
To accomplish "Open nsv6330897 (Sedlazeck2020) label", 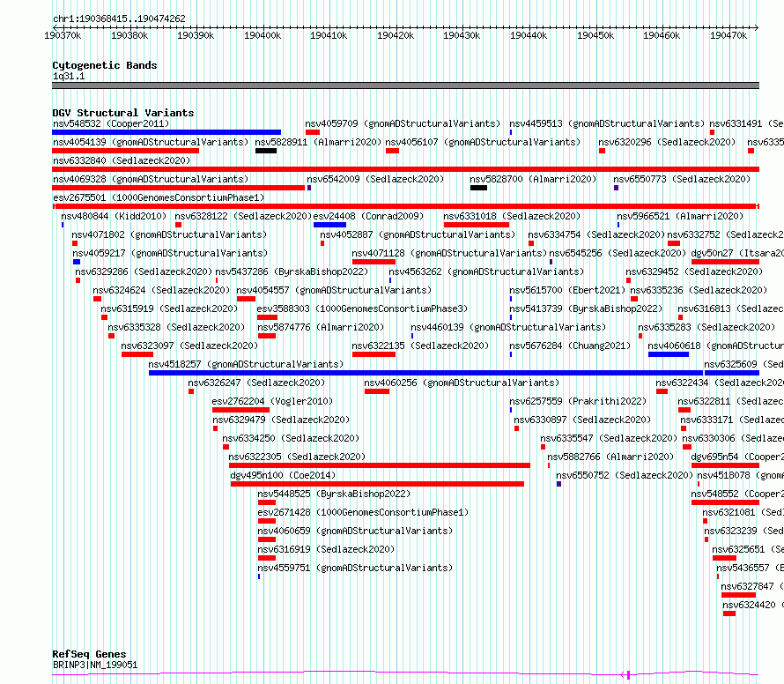I will tap(582, 420).
